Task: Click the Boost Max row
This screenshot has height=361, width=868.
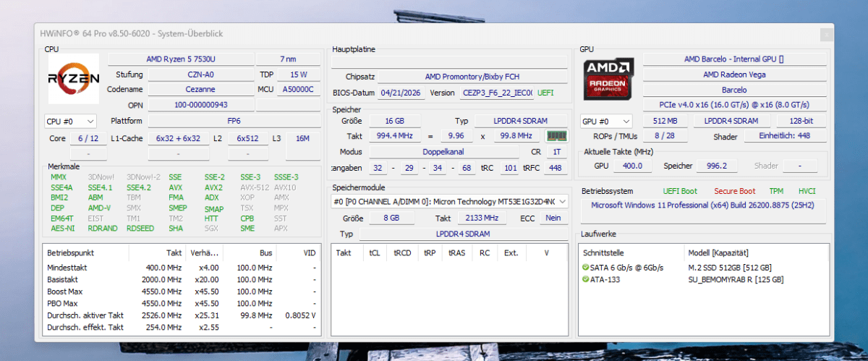Action: click(x=182, y=292)
